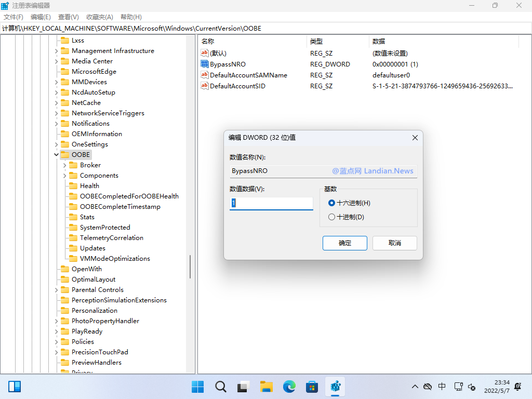
Task: Close the 编辑 DWORD dialog
Action: point(415,138)
